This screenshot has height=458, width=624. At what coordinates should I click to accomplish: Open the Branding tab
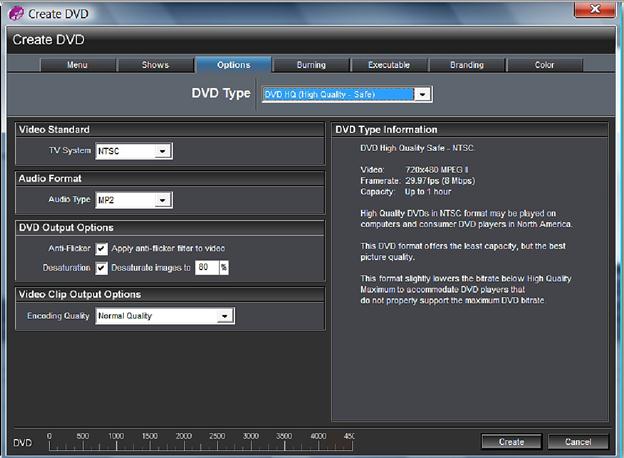467,65
